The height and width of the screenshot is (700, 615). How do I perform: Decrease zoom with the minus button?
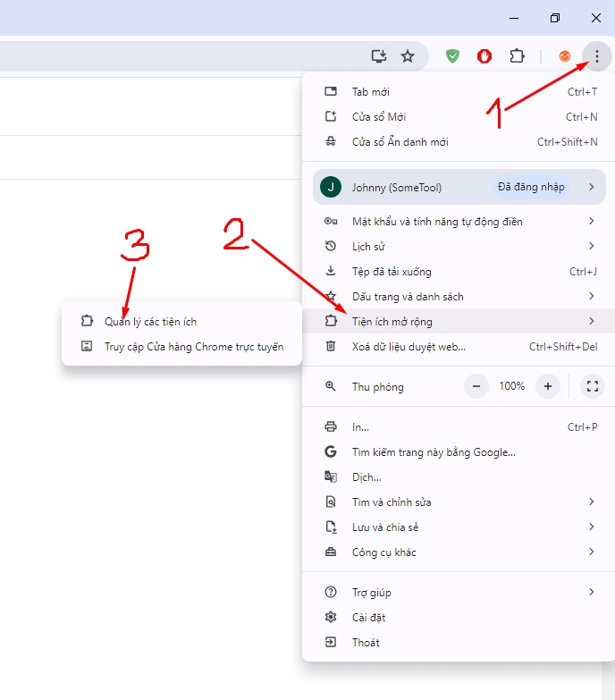click(476, 386)
